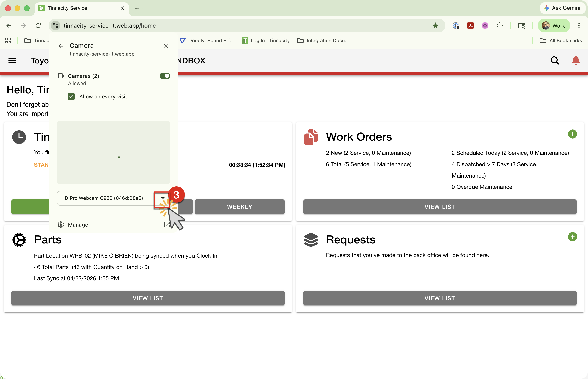Open the Extensions puzzle icon
The height and width of the screenshot is (379, 588).
[500, 26]
